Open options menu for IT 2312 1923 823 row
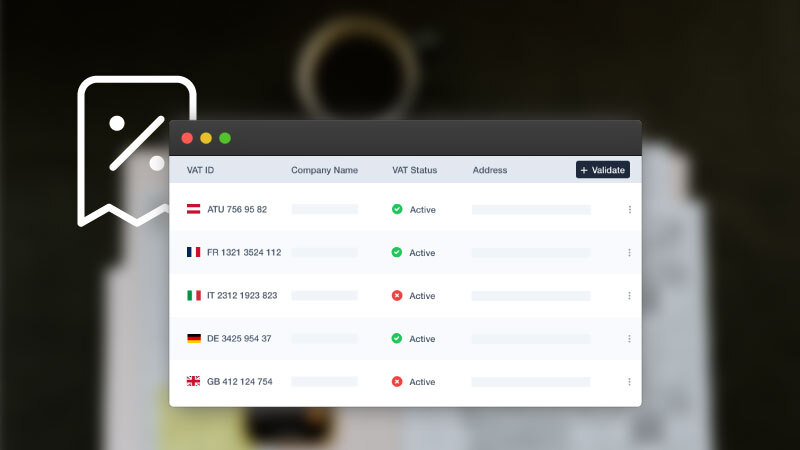 point(629,296)
